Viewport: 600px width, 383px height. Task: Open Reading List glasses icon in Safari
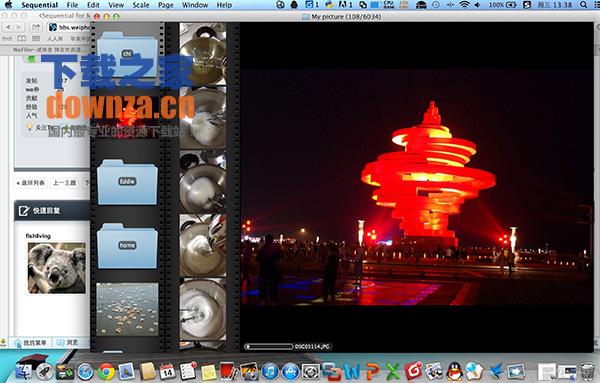pos(8,39)
